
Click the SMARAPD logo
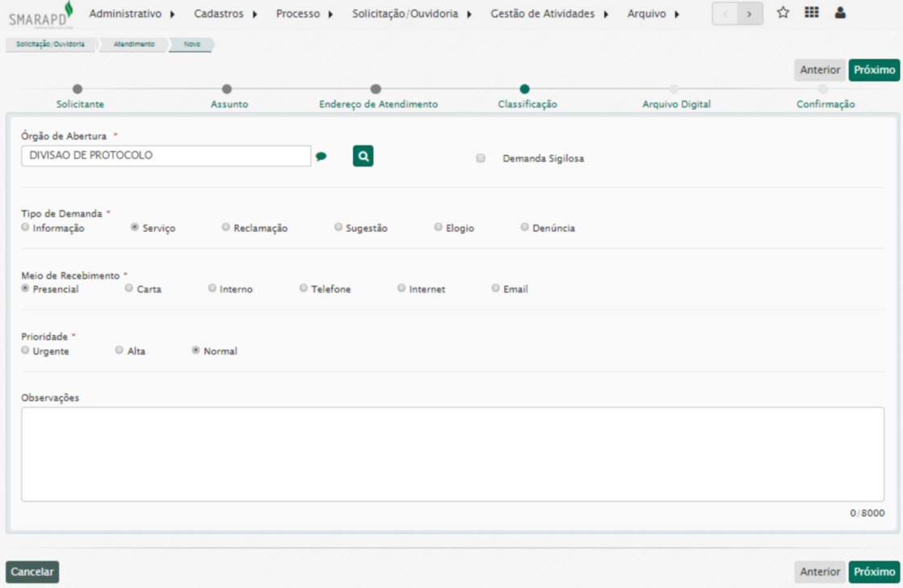point(40,15)
